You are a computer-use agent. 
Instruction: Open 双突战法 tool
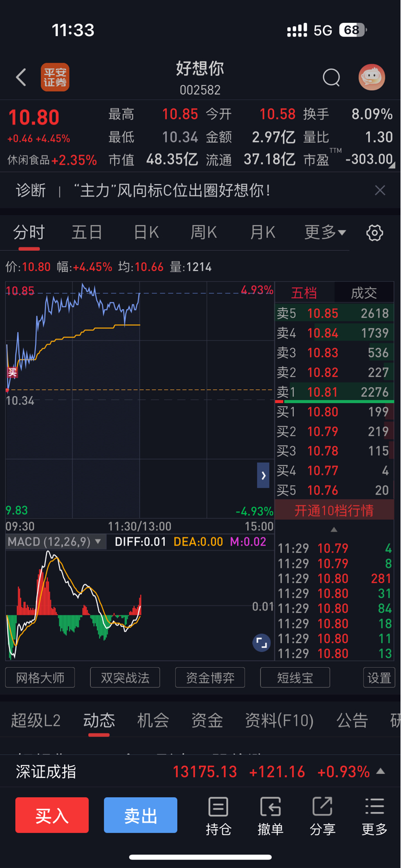click(125, 678)
